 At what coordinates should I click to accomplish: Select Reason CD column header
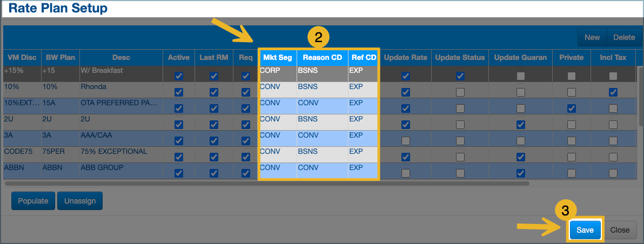pos(322,57)
